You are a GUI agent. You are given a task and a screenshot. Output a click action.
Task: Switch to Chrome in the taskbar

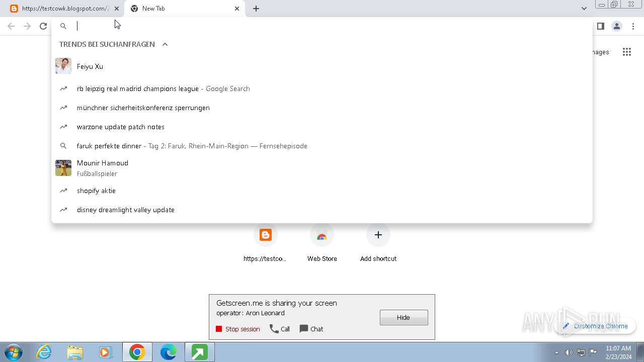(137, 352)
